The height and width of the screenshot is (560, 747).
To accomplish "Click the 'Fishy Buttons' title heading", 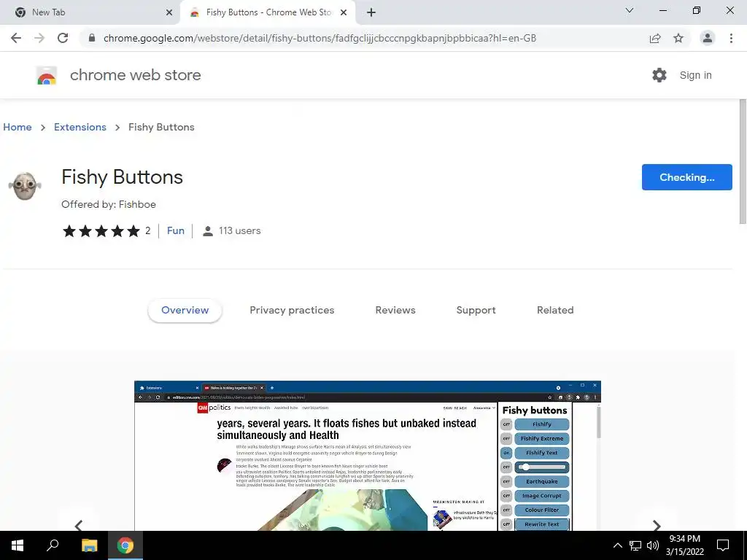I will (x=122, y=177).
